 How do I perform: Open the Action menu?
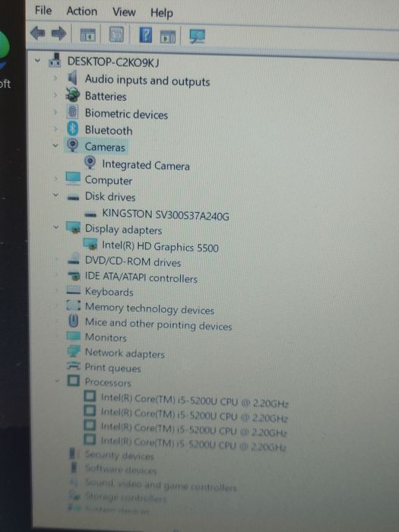(82, 11)
